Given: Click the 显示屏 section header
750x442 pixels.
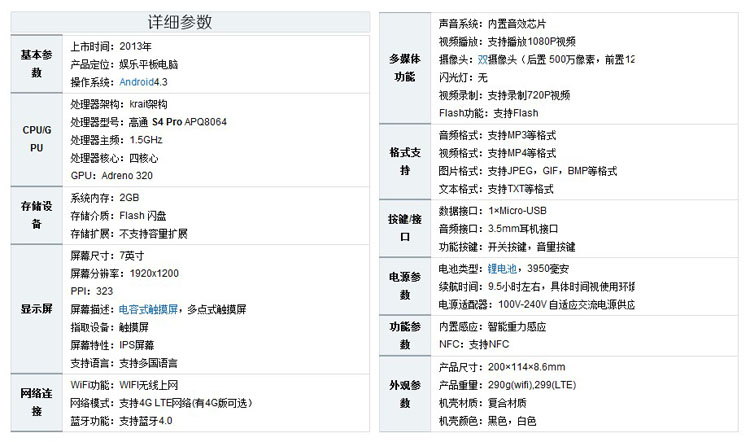Looking at the screenshot, I should [38, 309].
